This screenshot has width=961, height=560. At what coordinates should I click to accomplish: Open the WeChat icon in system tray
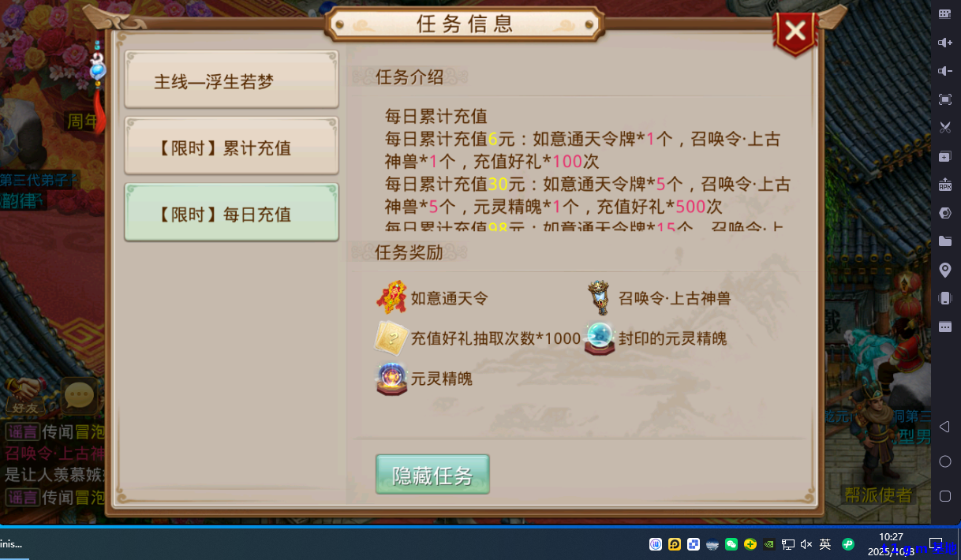pyautogui.click(x=731, y=544)
